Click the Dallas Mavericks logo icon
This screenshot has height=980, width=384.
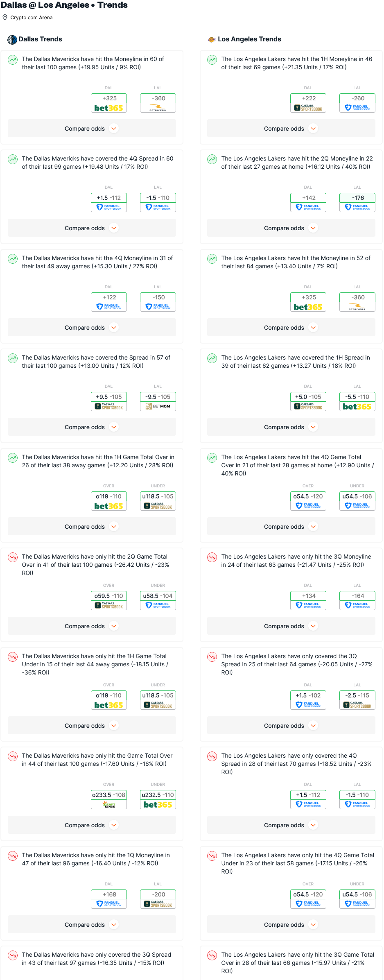coord(12,39)
